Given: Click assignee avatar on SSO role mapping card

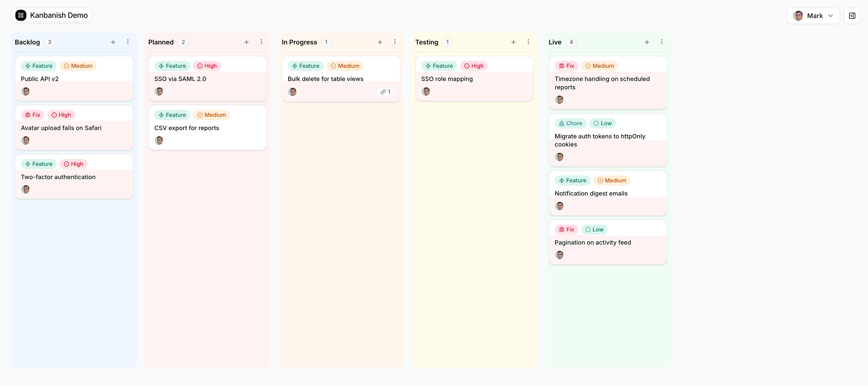Looking at the screenshot, I should (426, 91).
